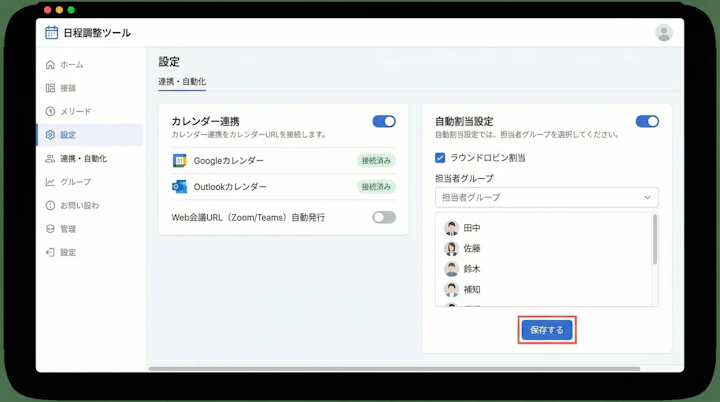Click the Google Calendar icon
The image size is (720, 402).
(179, 161)
